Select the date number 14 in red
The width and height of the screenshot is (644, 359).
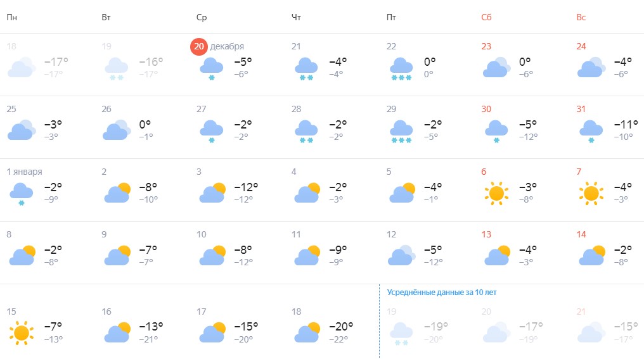[x=581, y=234]
